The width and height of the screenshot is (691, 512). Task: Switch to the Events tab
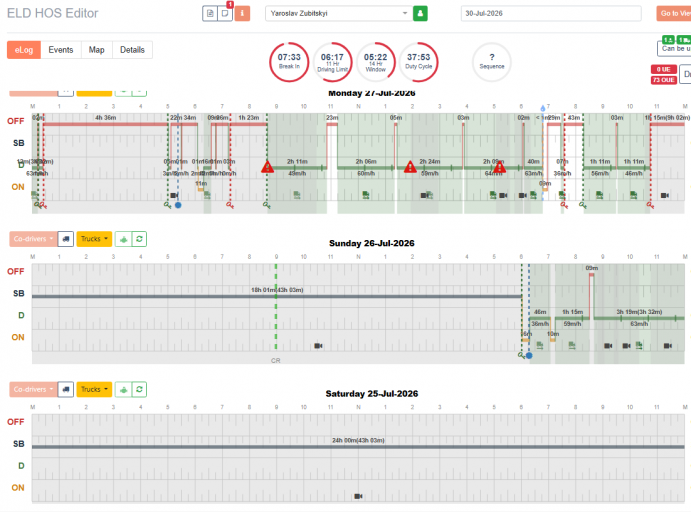(61, 50)
